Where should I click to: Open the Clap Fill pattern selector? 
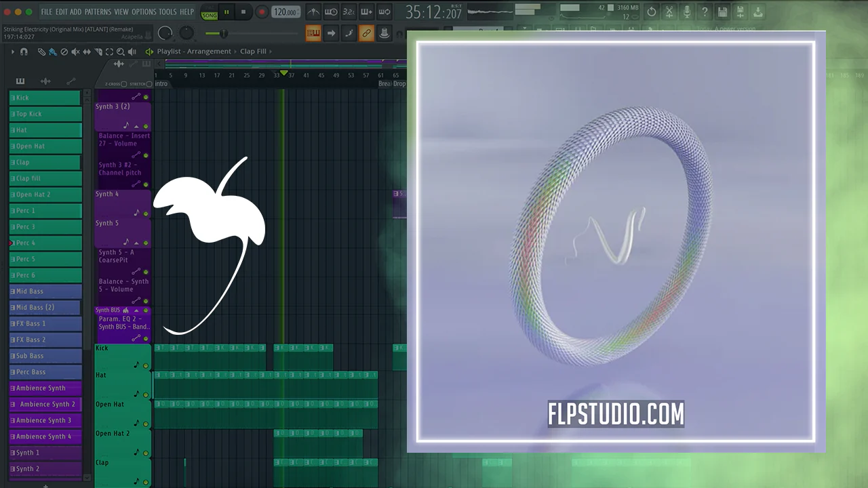click(x=254, y=52)
